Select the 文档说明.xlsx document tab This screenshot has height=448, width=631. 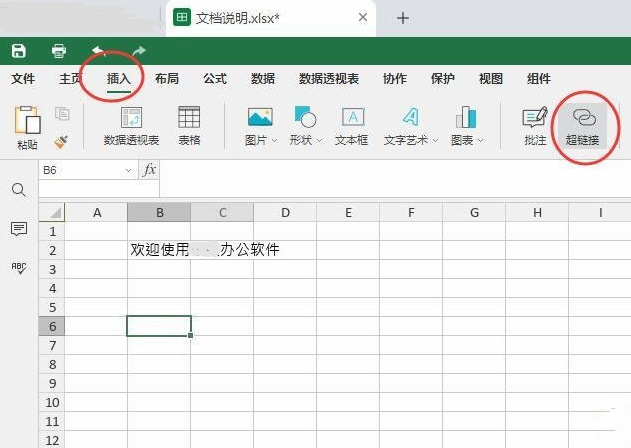pyautogui.click(x=270, y=18)
